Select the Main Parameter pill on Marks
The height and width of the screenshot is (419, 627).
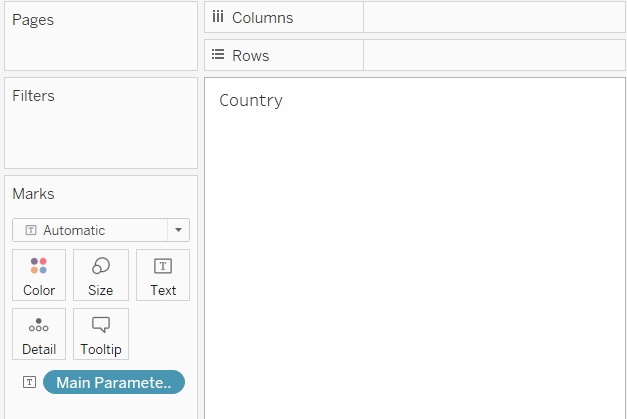click(x=114, y=382)
